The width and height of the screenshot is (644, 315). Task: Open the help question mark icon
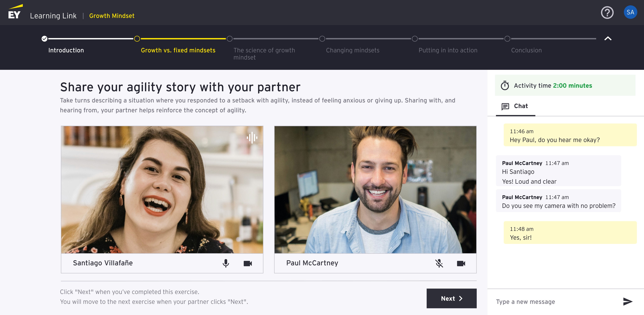pyautogui.click(x=607, y=13)
